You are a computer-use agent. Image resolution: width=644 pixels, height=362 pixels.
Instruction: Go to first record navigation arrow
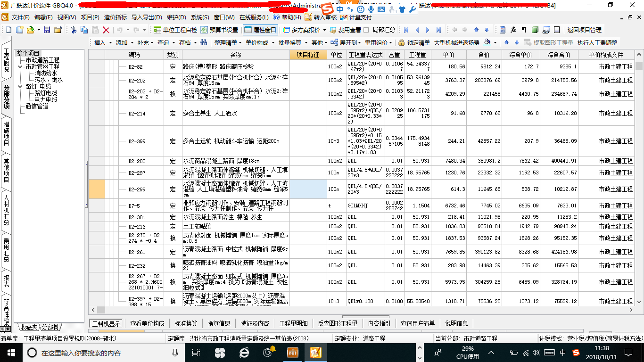tap(406, 30)
